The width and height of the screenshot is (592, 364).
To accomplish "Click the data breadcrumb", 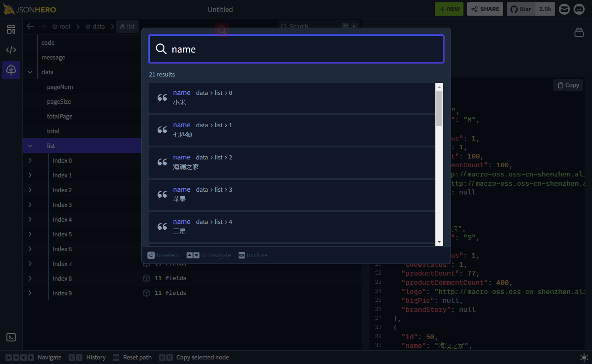I will coord(95,27).
